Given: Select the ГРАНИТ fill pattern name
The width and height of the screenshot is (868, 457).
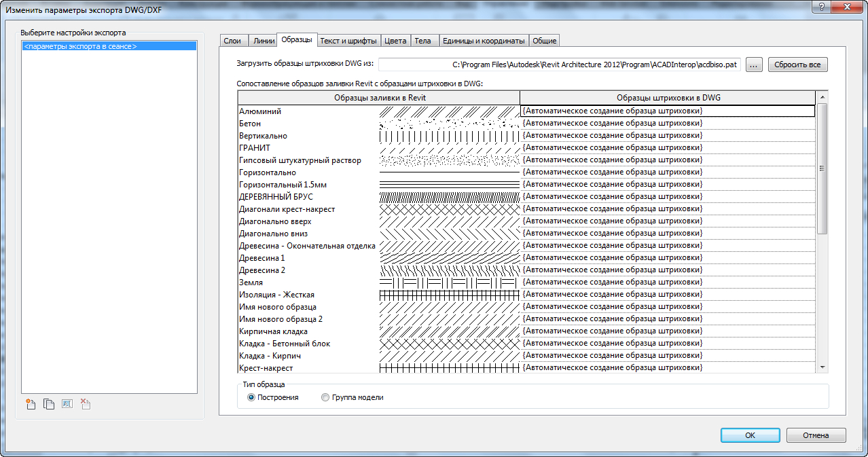Looking at the screenshot, I should tap(255, 148).
